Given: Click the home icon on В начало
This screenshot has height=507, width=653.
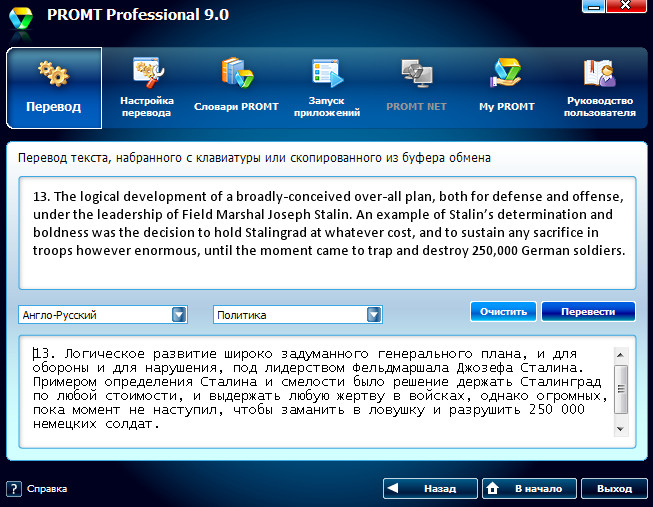Looking at the screenshot, I should pyautogui.click(x=493, y=488).
